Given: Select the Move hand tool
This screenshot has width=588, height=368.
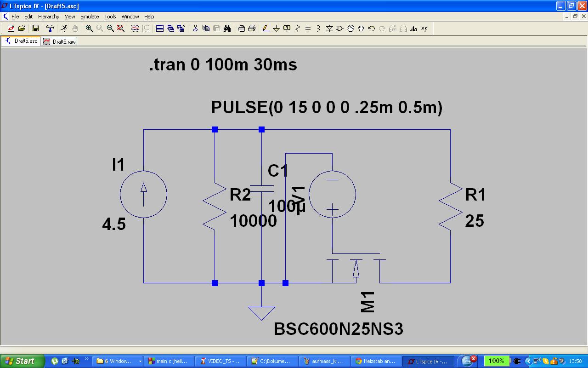Looking at the screenshot, I should click(351, 29).
